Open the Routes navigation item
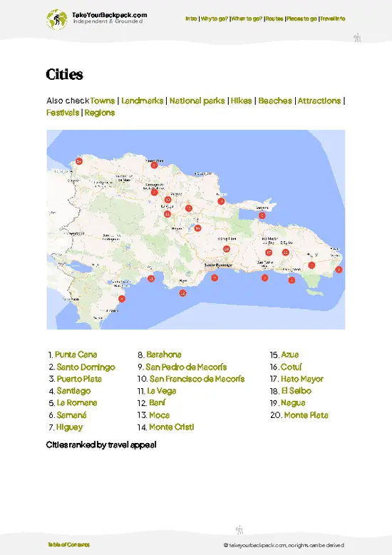 pyautogui.click(x=274, y=19)
